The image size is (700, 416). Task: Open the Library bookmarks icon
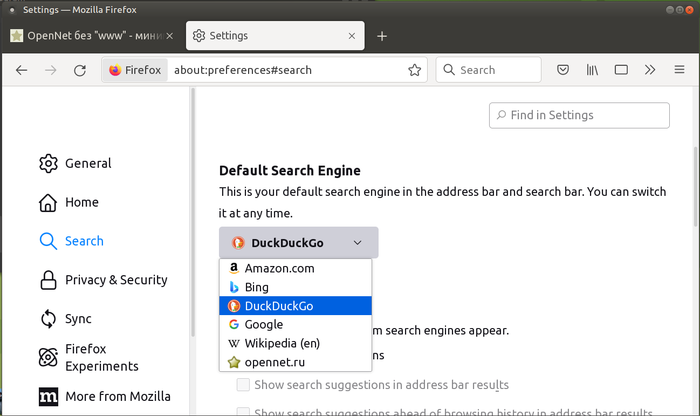pyautogui.click(x=592, y=70)
